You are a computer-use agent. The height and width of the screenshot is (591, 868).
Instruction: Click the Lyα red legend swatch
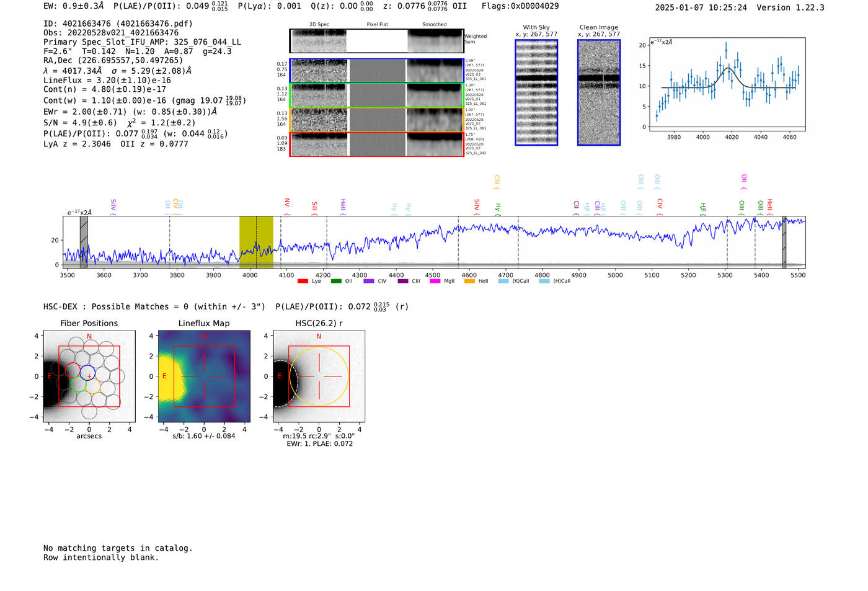(303, 282)
